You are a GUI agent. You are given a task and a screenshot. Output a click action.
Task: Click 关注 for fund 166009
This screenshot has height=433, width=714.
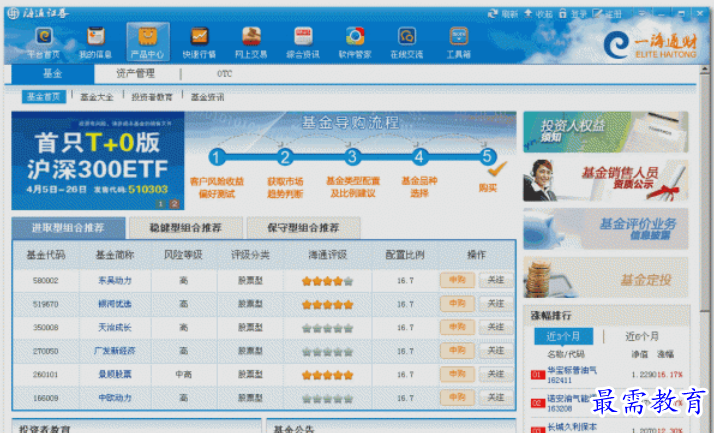[496, 397]
